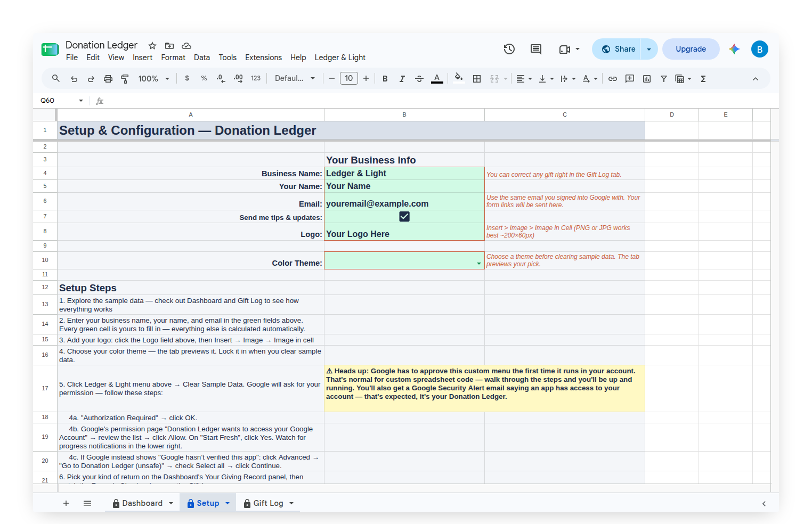Open version history clock icon

pos(509,49)
